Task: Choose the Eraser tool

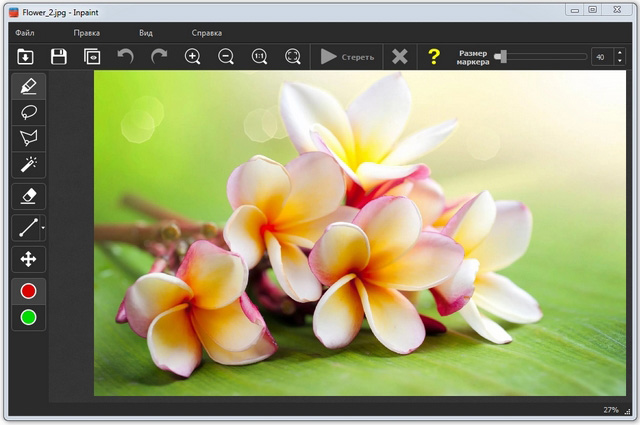Action: coord(28,196)
